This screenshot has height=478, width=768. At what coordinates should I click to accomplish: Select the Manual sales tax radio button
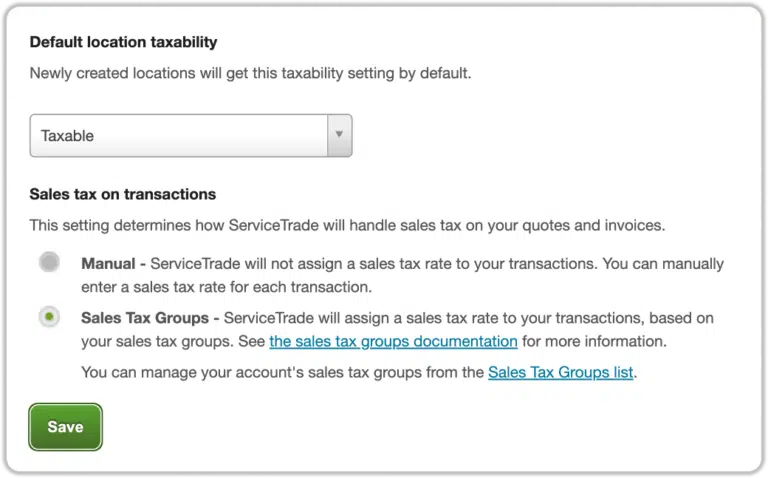coord(48,264)
